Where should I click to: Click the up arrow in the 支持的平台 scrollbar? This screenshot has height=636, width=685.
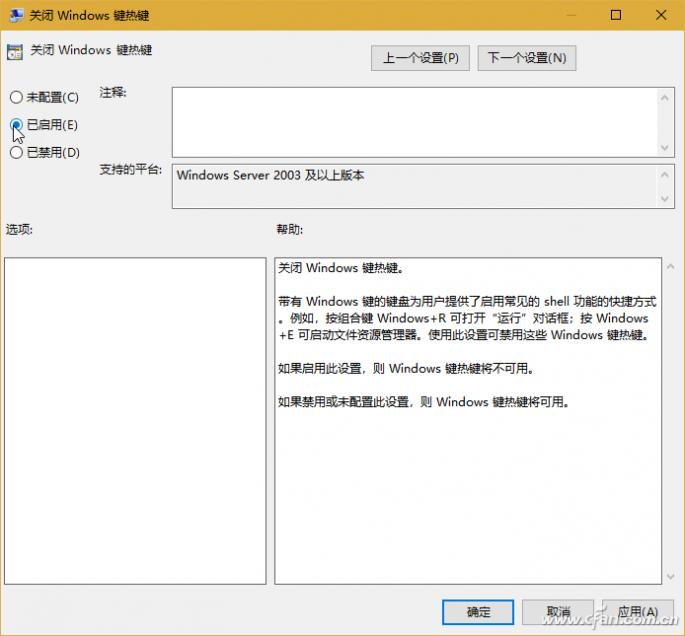tap(665, 175)
